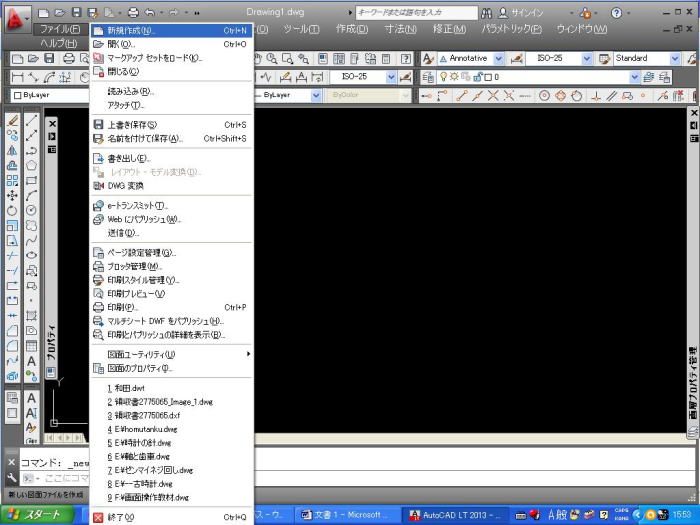Click Snap to Center object snap icon
Image resolution: width=700 pixels, height=525 pixels.
tap(544, 95)
